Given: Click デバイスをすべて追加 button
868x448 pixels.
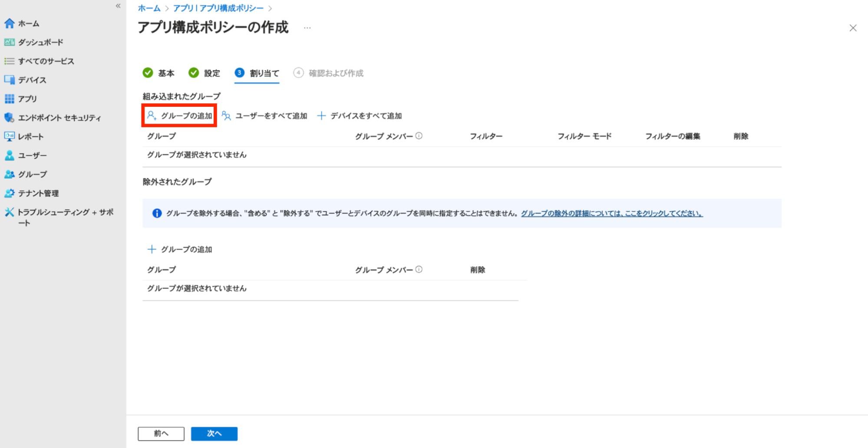Looking at the screenshot, I should [360, 116].
